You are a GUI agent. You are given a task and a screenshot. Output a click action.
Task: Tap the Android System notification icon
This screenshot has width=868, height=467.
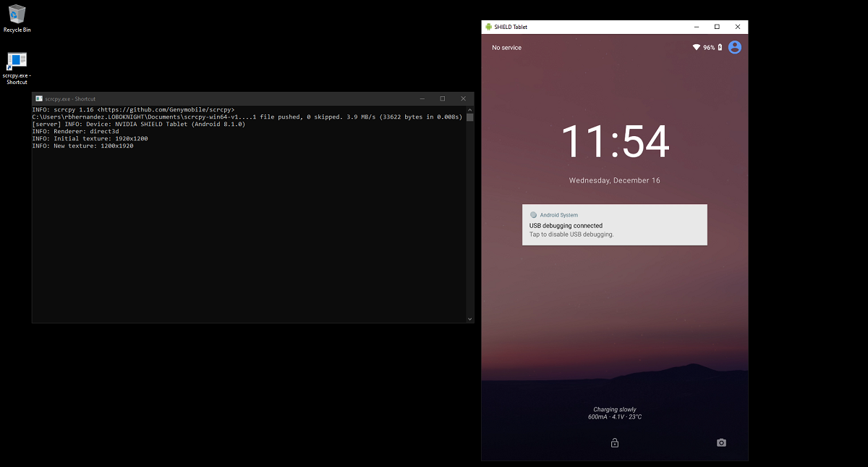tap(533, 215)
